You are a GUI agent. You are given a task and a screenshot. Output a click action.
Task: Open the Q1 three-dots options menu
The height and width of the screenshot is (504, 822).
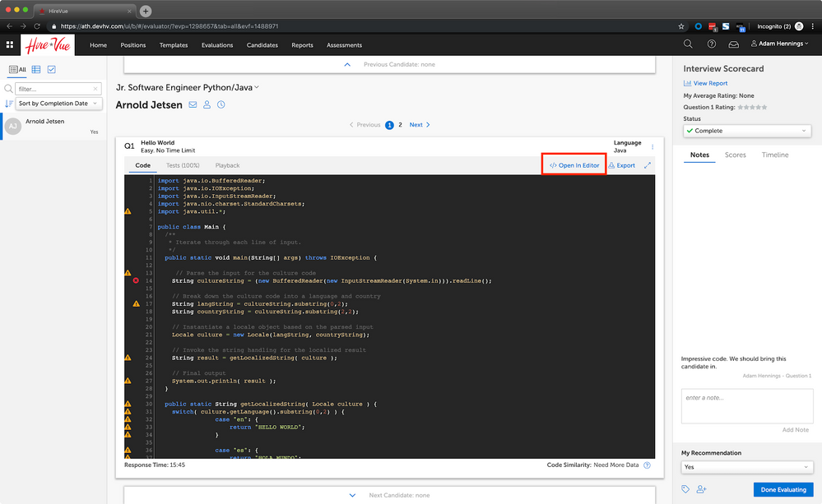652,147
